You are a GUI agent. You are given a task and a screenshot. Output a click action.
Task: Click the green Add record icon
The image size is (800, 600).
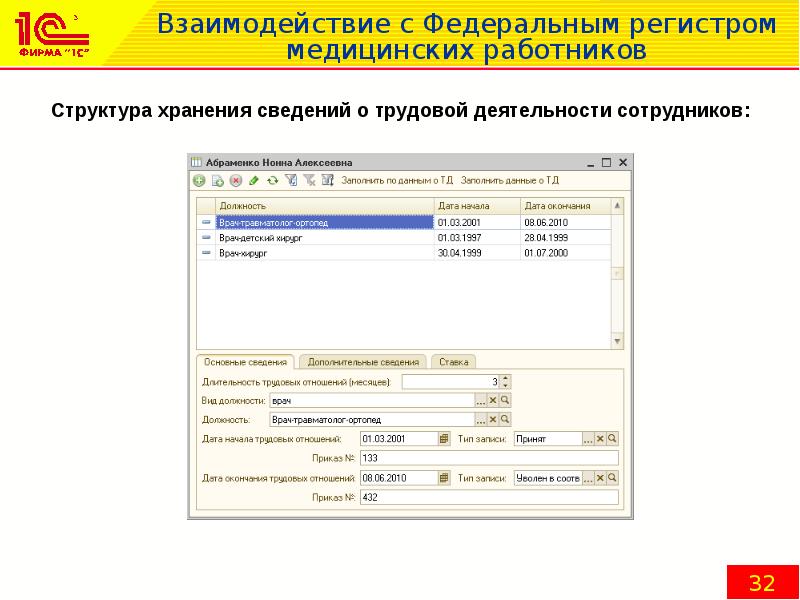[x=199, y=181]
